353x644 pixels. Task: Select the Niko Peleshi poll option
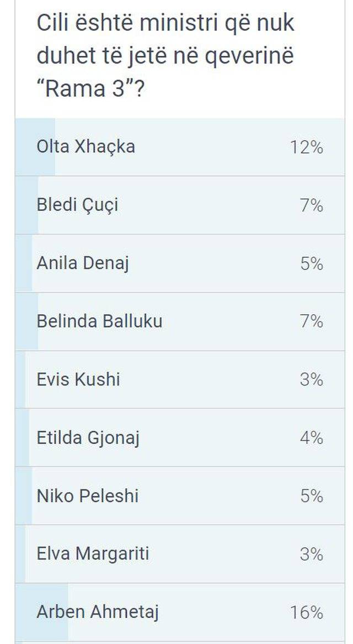point(180,496)
